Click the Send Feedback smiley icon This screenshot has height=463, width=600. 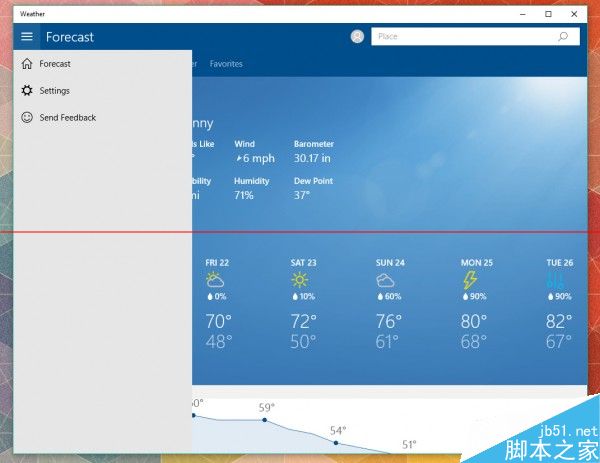[27, 117]
